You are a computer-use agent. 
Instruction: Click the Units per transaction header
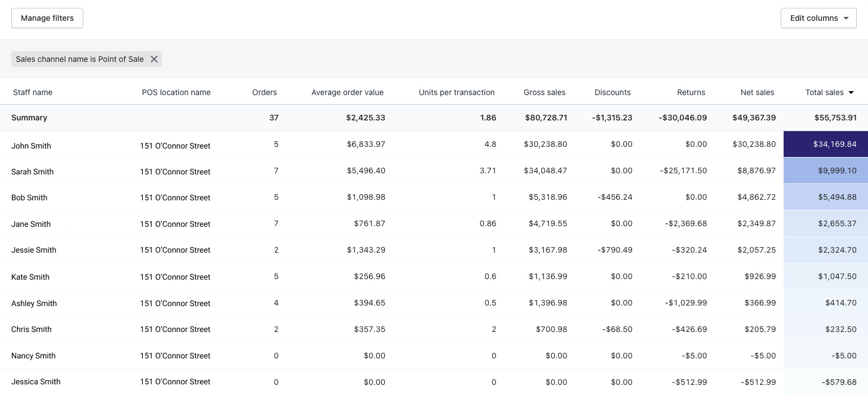(x=457, y=92)
